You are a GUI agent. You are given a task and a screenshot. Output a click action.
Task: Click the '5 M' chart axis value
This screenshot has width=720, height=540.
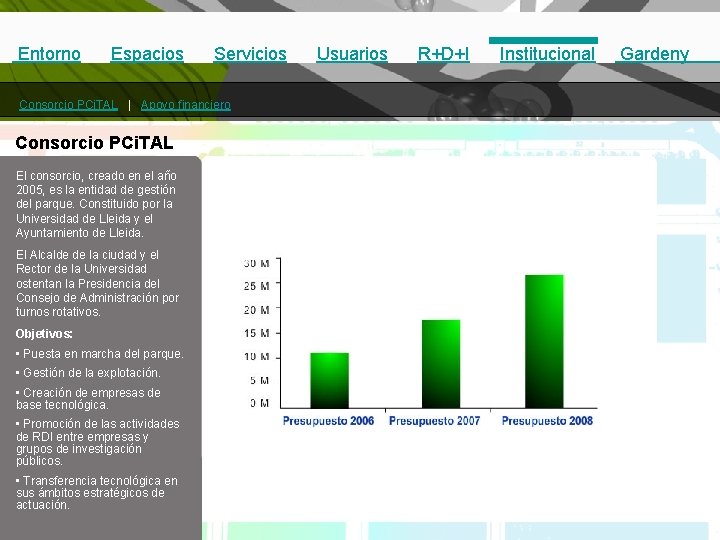point(259,380)
